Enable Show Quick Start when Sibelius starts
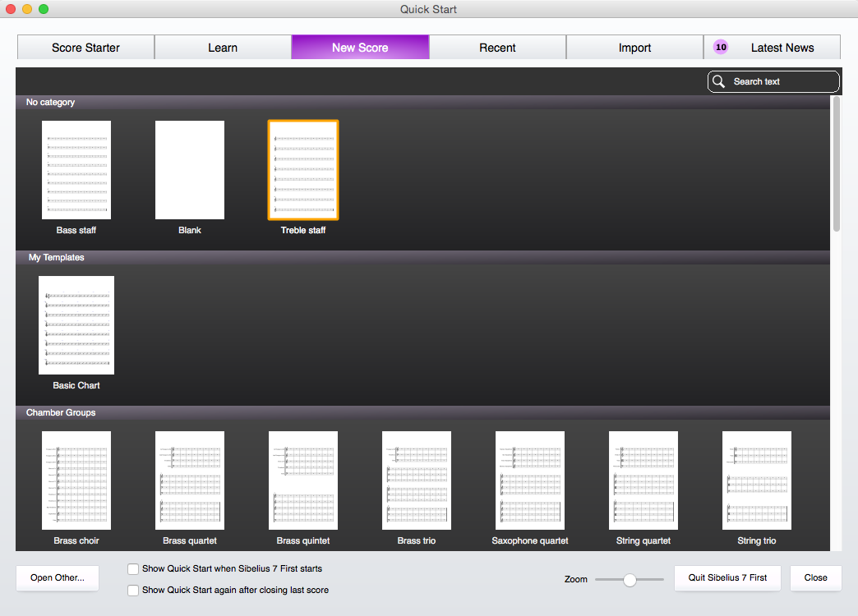Viewport: 858px width, 616px height. (x=133, y=568)
